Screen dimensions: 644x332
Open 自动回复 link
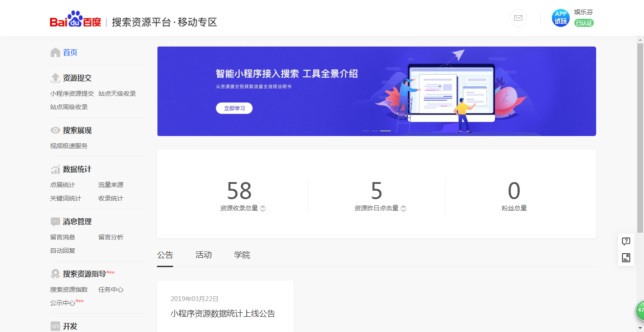point(63,251)
